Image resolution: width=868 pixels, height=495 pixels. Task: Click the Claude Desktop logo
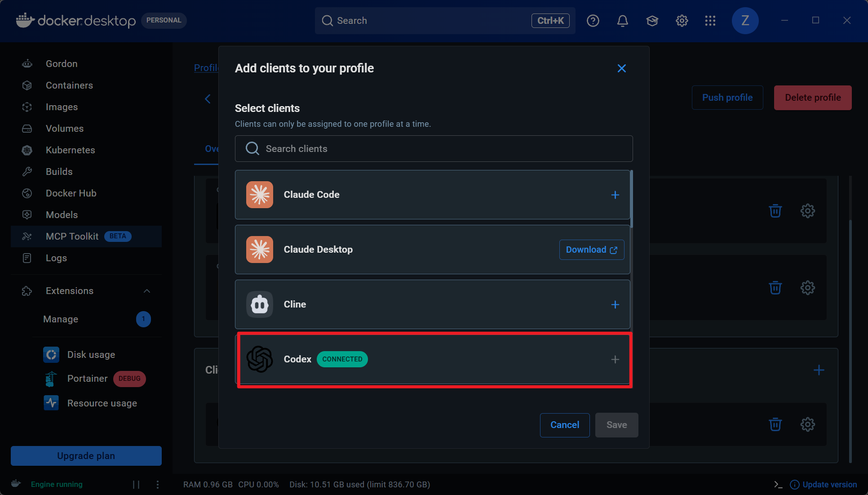(260, 250)
